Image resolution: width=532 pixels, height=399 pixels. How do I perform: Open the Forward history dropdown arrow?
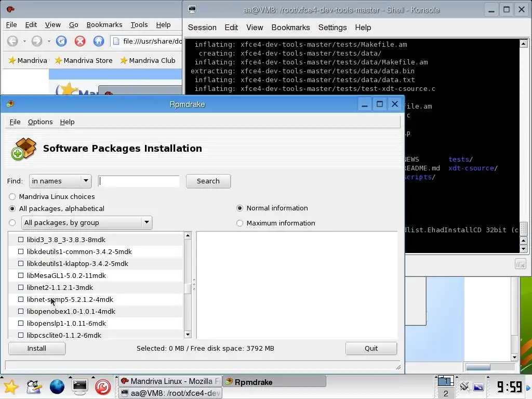49,42
